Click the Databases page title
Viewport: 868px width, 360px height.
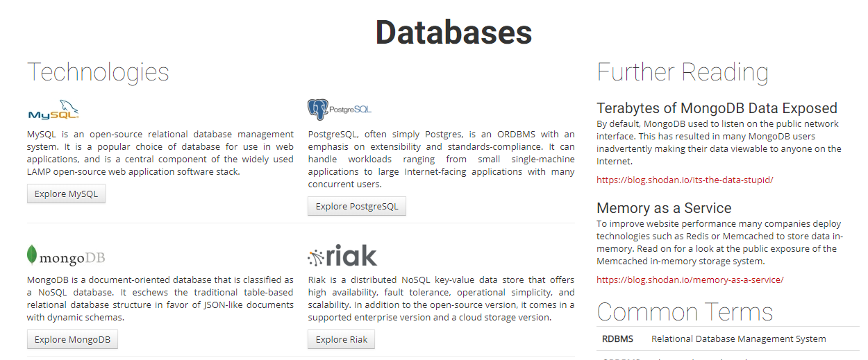tap(453, 32)
